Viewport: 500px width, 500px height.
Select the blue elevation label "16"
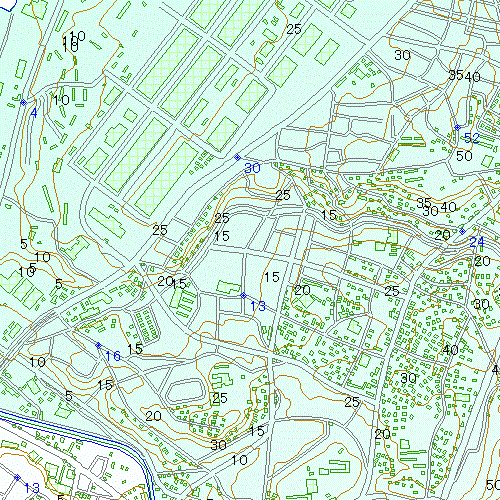click(113, 356)
